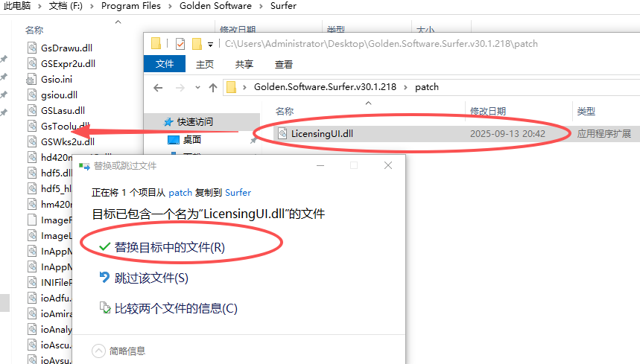
Task: Sort by 修改日期 column in the patch window
Action: pos(488,111)
